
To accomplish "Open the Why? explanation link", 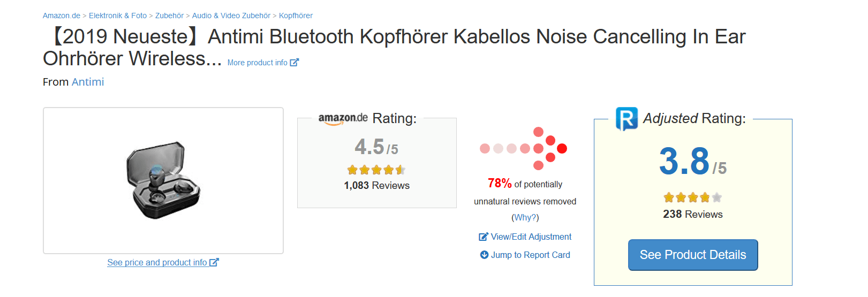I will pos(525,217).
